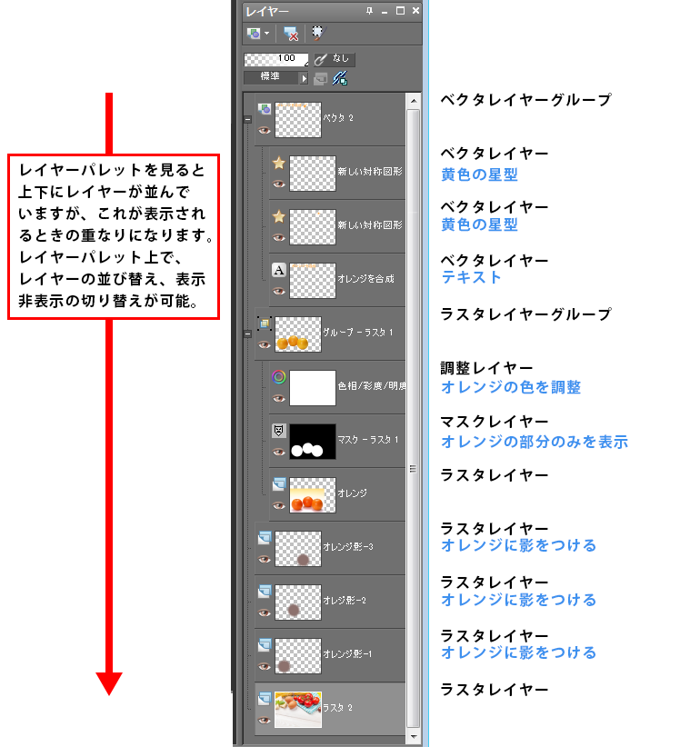Click the arrow beside the 標準 blend mode
The height and width of the screenshot is (747, 700).
(x=304, y=78)
